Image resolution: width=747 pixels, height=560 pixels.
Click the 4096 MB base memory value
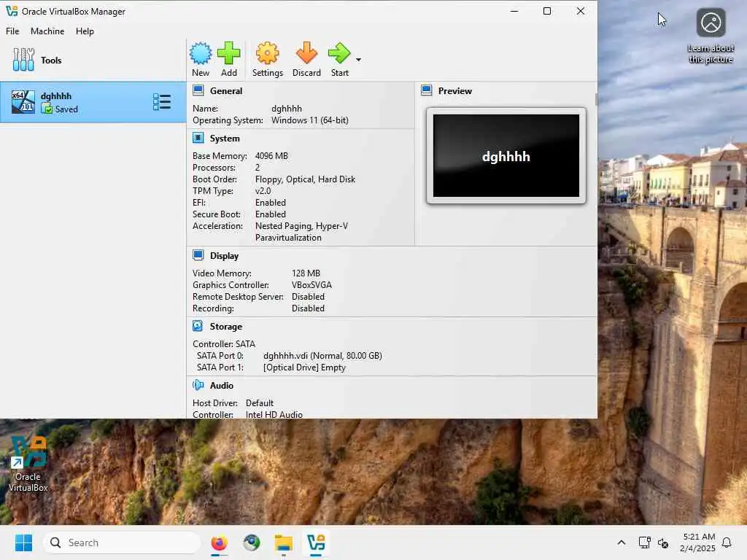click(x=271, y=156)
